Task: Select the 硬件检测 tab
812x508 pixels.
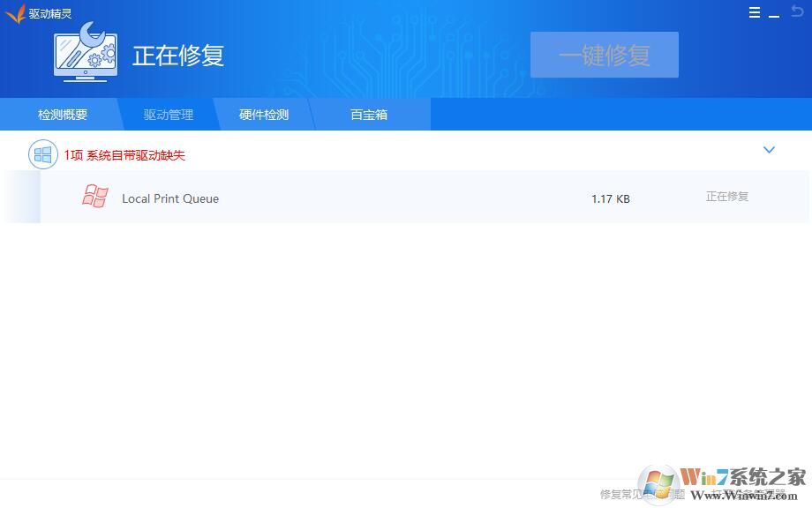Action: pyautogui.click(x=264, y=115)
